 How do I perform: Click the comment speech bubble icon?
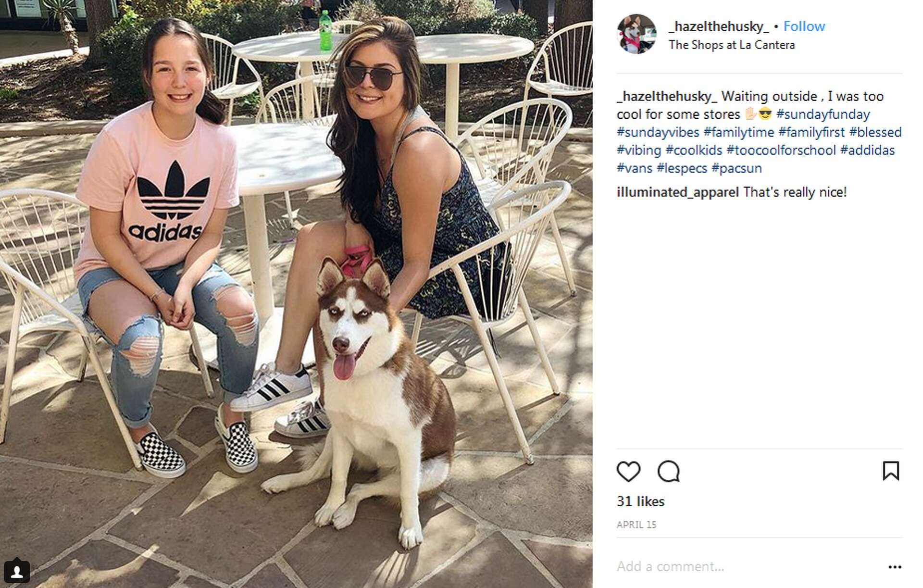[x=668, y=471]
